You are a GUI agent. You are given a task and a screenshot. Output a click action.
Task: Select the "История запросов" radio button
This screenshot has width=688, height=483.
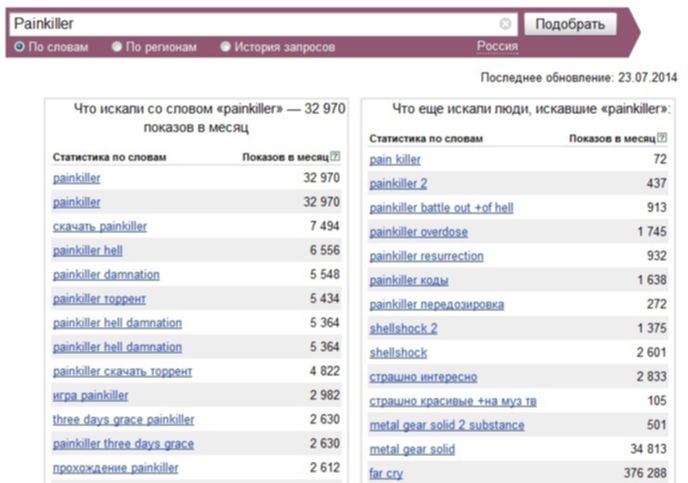point(225,47)
